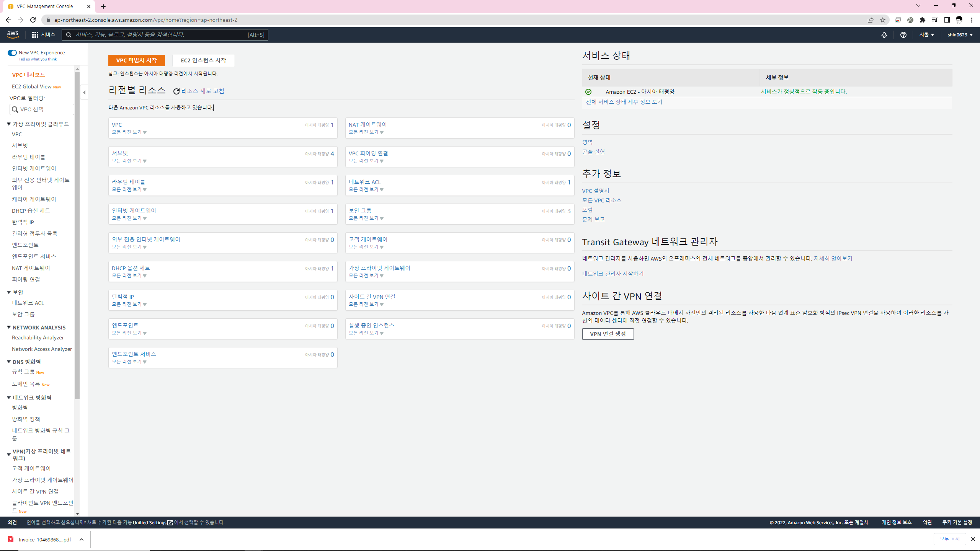
Task: Click the AWS logo home icon
Action: click(13, 34)
